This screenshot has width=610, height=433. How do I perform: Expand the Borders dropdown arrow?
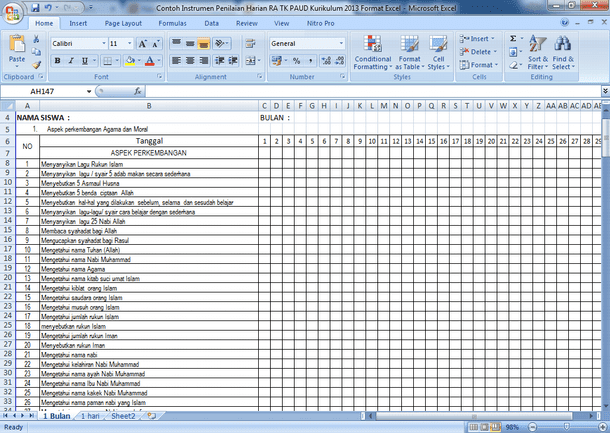coord(117,61)
